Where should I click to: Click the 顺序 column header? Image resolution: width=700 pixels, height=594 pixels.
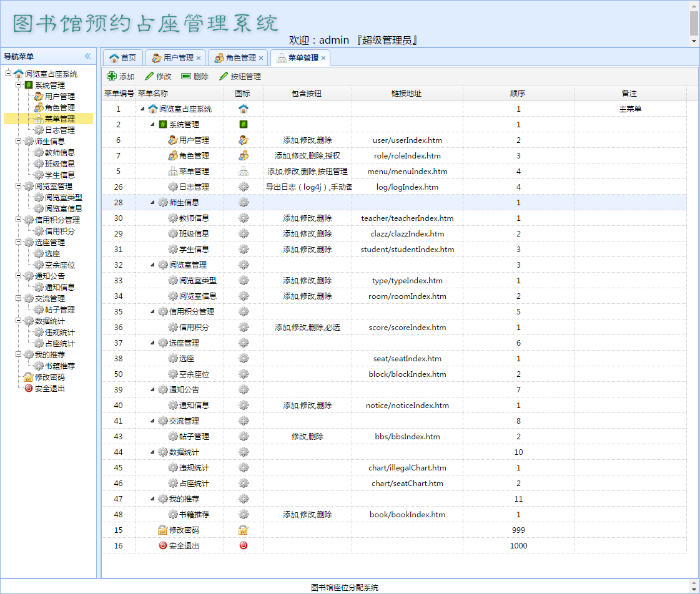(518, 93)
